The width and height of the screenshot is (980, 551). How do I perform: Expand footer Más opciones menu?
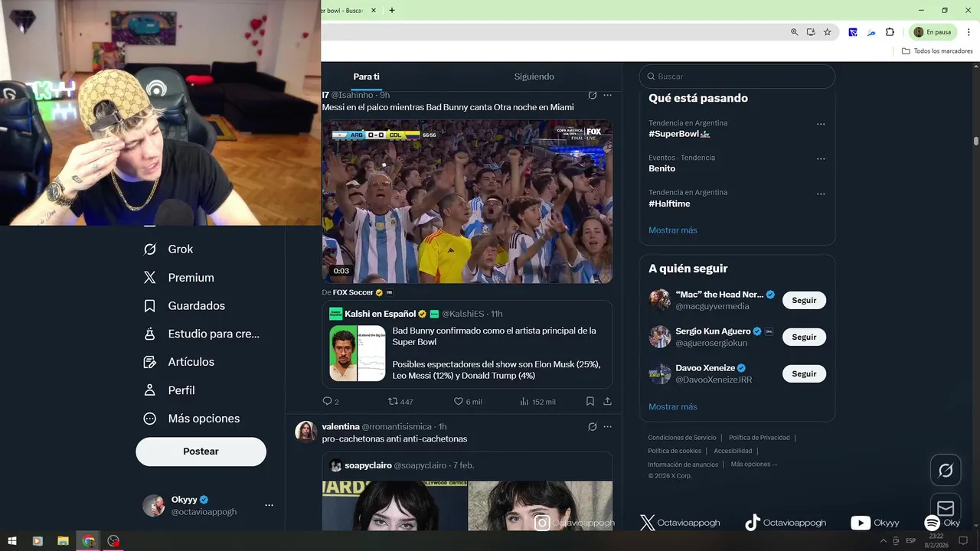[x=753, y=464]
